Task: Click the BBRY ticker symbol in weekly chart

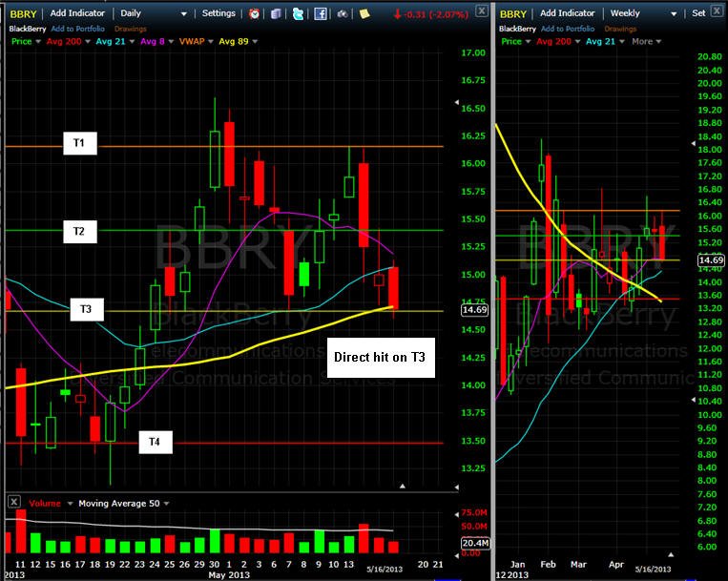Action: tap(513, 14)
